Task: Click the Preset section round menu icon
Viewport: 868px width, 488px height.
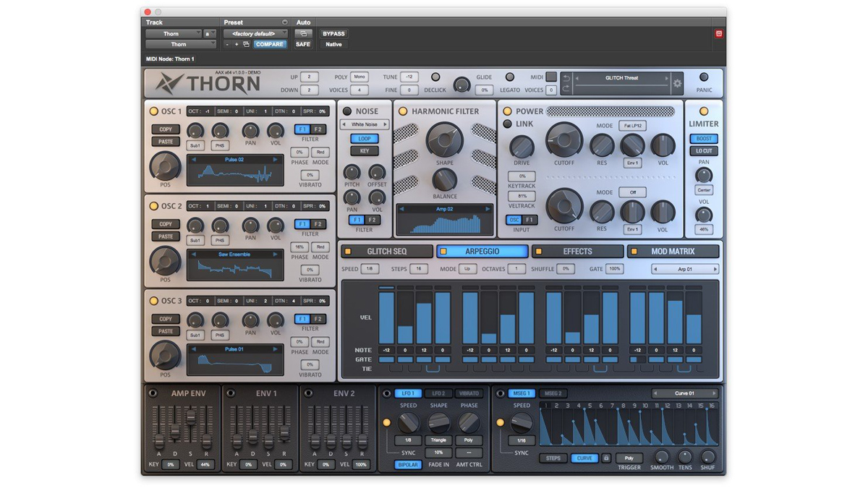Action: (284, 22)
